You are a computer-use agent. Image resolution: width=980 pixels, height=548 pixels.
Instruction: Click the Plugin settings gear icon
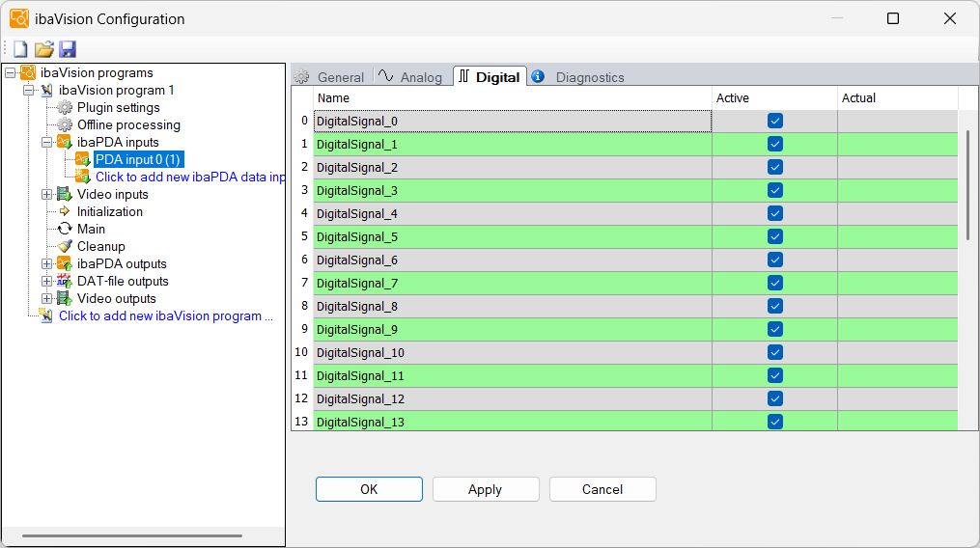click(65, 107)
